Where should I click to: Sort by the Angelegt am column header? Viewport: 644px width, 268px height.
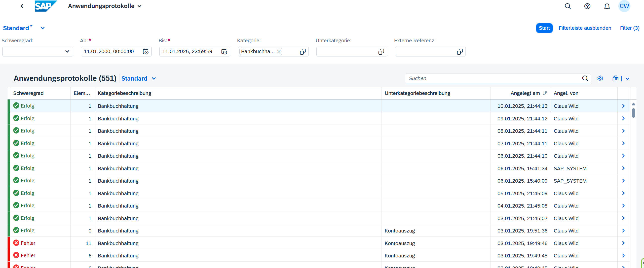point(525,93)
